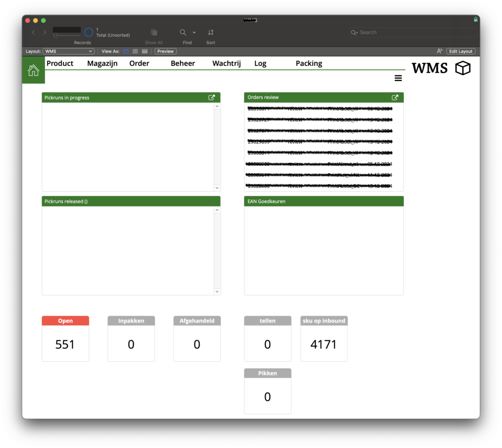Switch to Form view
502x448 pixels.
coord(126,51)
